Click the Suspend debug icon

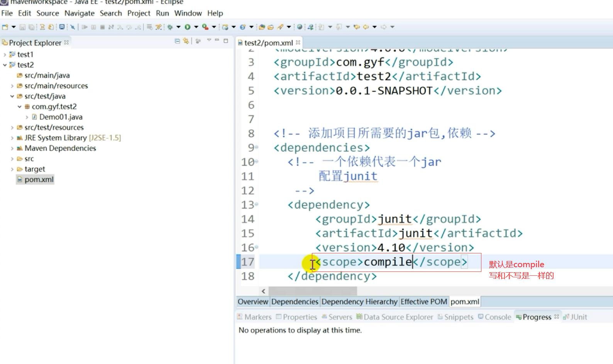93,27
